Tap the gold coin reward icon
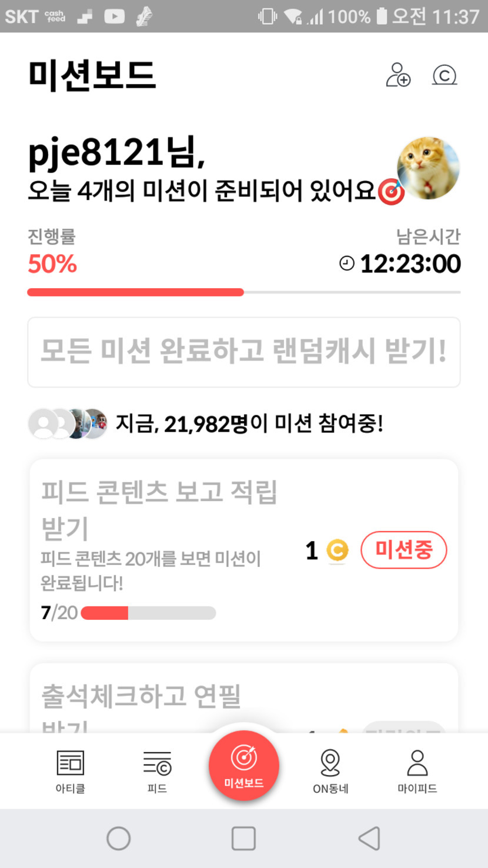Viewport: 488px width, 868px height. [x=337, y=551]
